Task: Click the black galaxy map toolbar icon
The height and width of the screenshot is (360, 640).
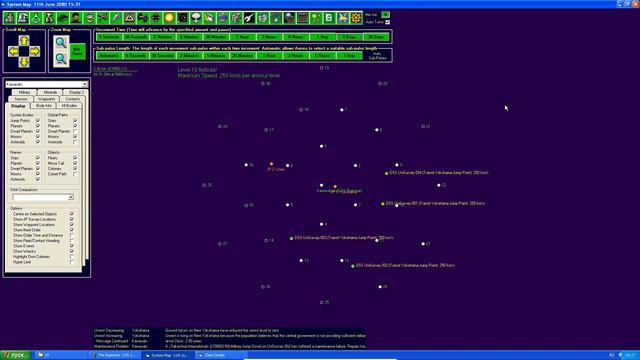Action: point(182,18)
